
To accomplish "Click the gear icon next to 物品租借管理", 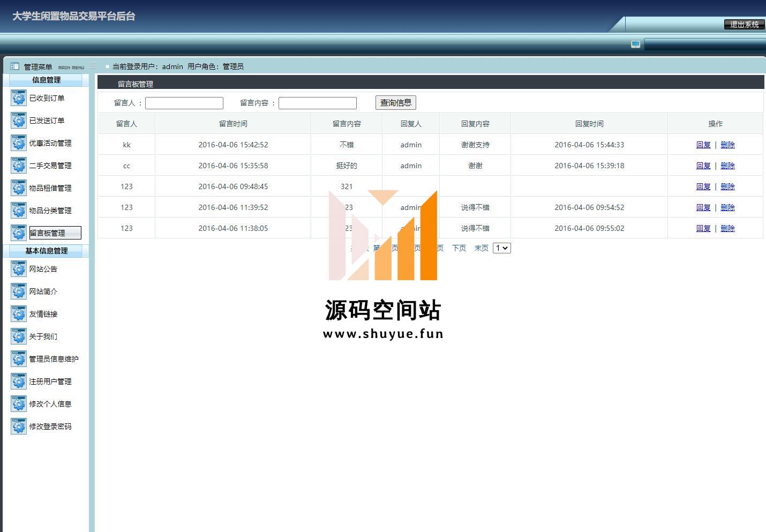I will pyautogui.click(x=19, y=188).
